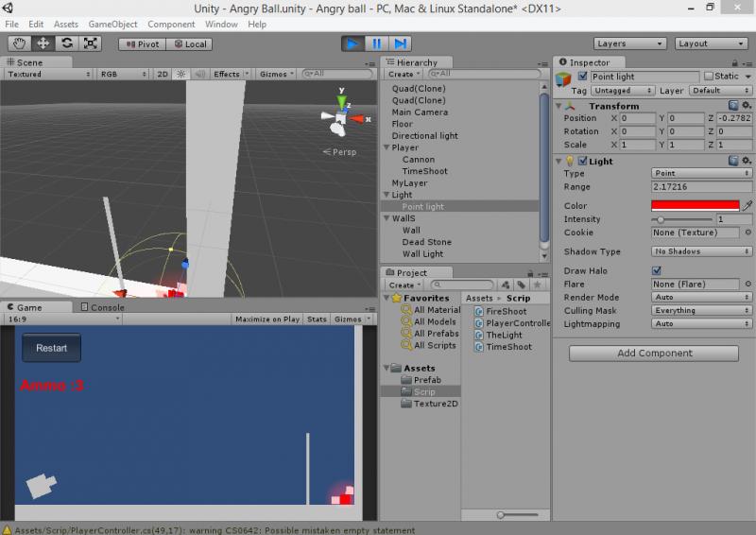
Task: Open Light component gear menu
Action: [x=747, y=161]
